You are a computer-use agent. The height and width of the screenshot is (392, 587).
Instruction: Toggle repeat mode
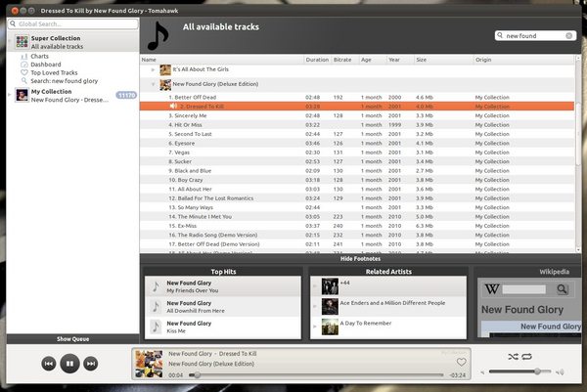tap(526, 357)
